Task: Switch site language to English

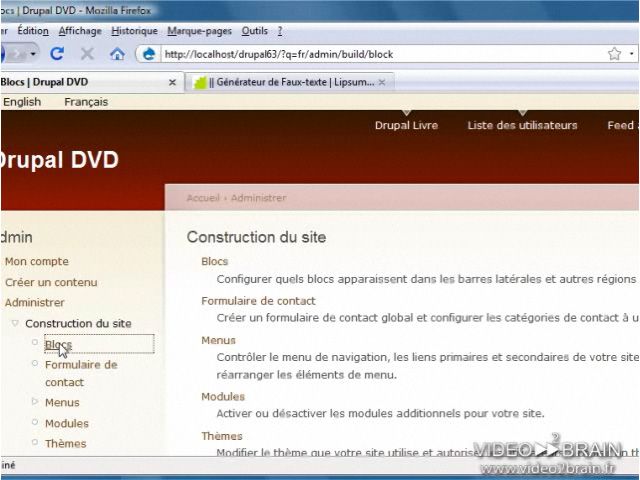Action: (x=22, y=102)
